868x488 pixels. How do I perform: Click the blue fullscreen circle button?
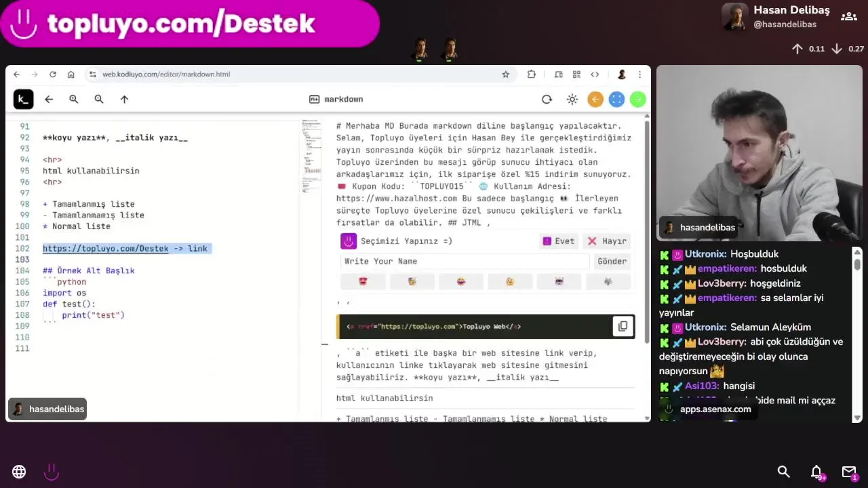616,100
